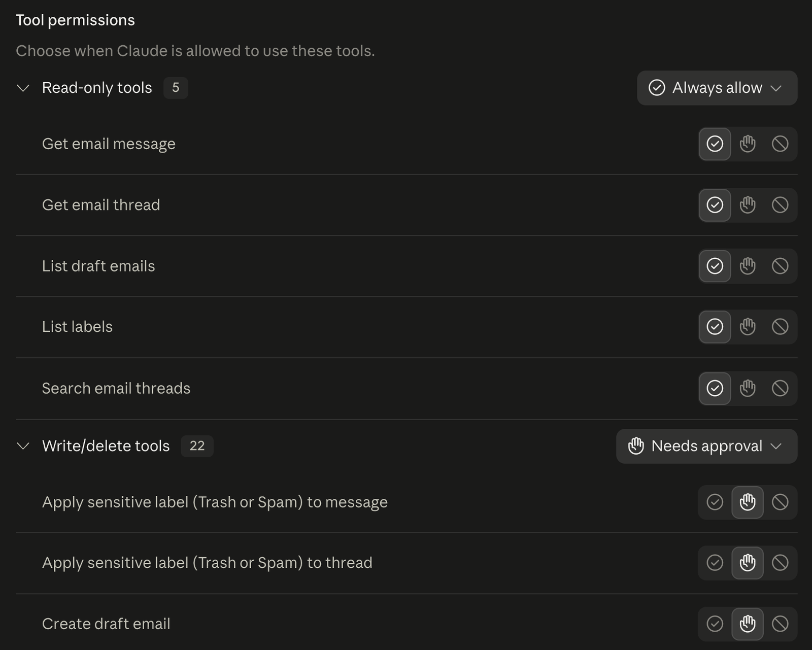Always allow Create draft email checkmark

(715, 624)
